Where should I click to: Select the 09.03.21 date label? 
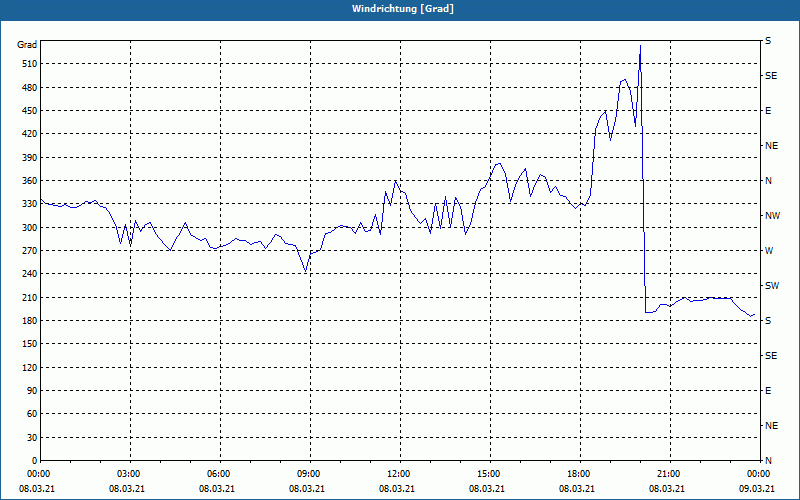[x=757, y=489]
